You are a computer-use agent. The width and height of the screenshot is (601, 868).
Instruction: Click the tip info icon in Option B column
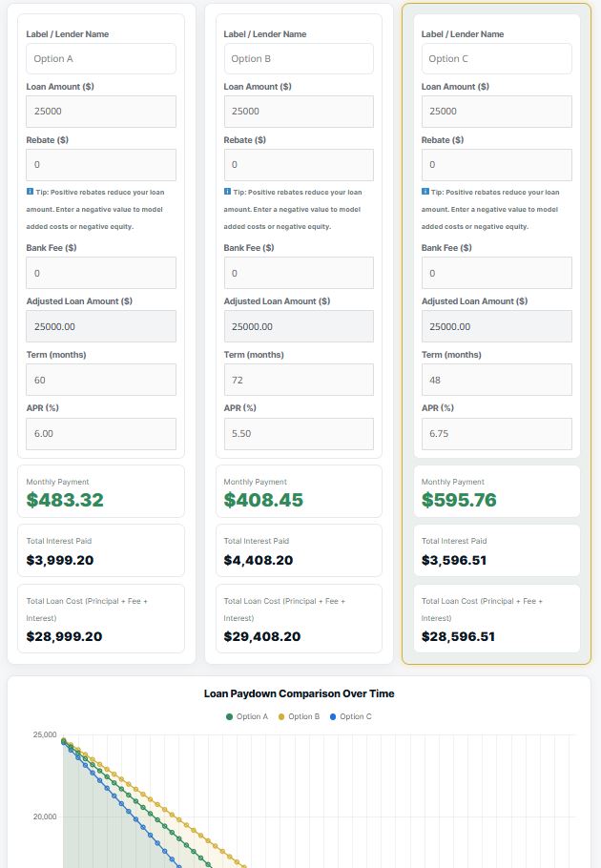[x=229, y=192]
